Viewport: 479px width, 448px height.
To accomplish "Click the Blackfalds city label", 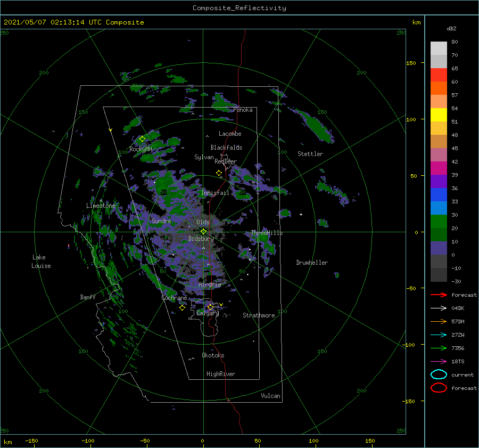I will [x=226, y=148].
